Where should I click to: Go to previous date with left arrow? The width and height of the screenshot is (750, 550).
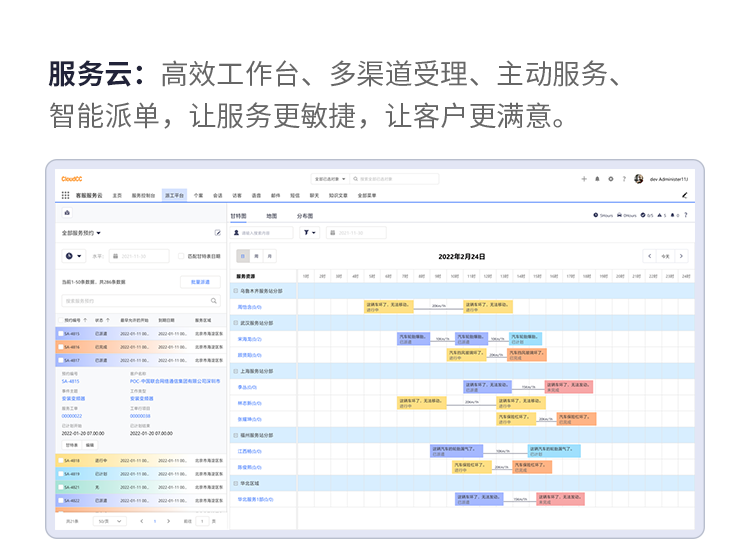click(x=649, y=256)
